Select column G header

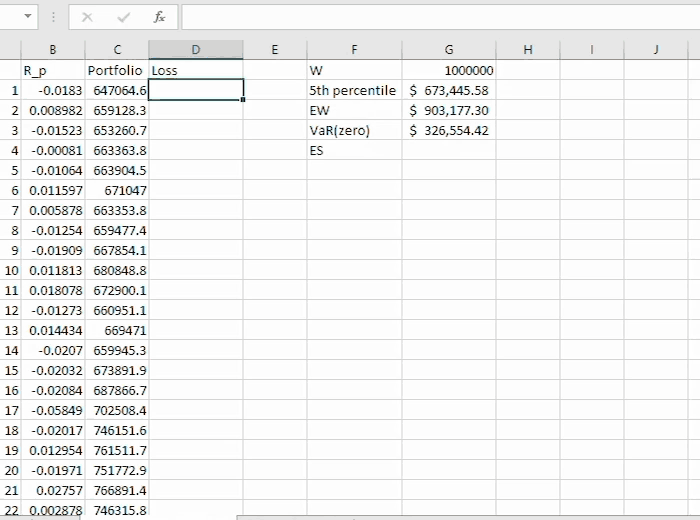click(x=449, y=50)
